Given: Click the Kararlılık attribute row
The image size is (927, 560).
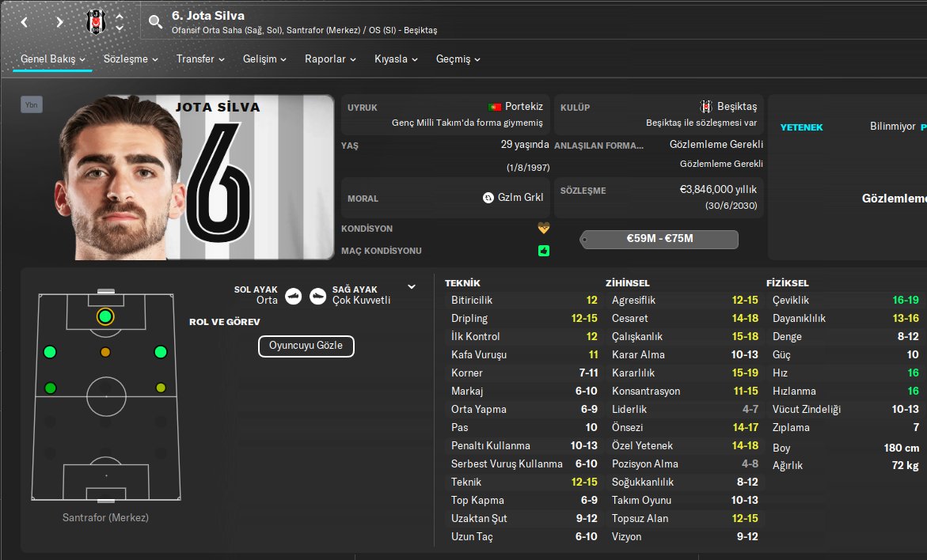Looking at the screenshot, I should tap(685, 373).
